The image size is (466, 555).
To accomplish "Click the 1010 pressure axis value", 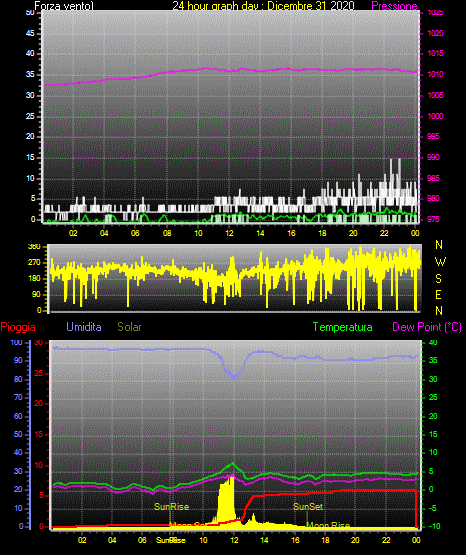I will pyautogui.click(x=435, y=74).
